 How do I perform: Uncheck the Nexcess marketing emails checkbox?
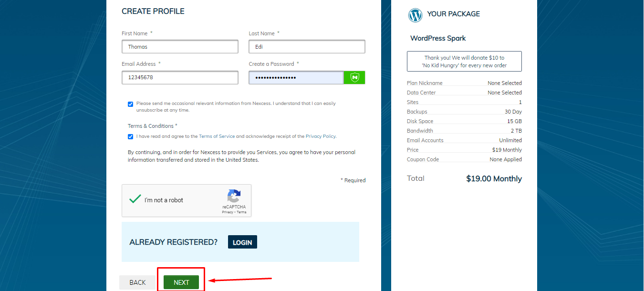coord(131,104)
